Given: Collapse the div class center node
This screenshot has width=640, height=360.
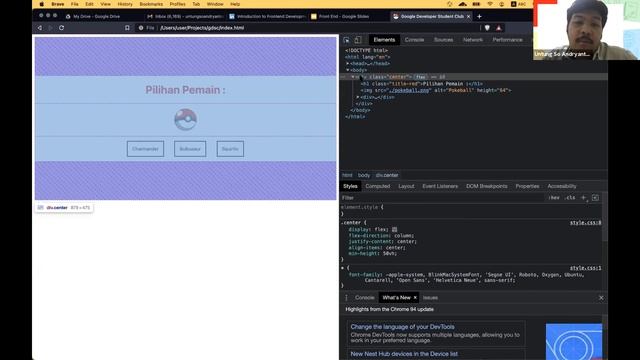Looking at the screenshot, I should click(353, 77).
